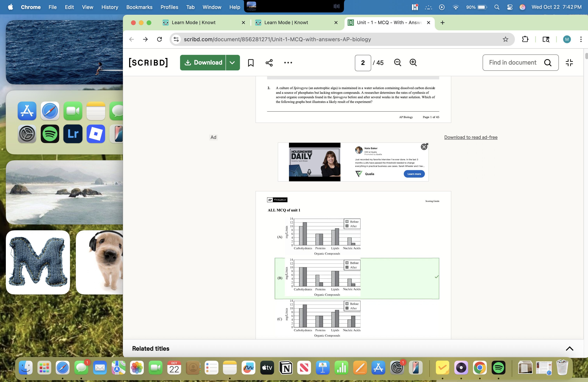This screenshot has width=588, height=382.
Task: Open the Chrome three-dot menu
Action: 581,39
